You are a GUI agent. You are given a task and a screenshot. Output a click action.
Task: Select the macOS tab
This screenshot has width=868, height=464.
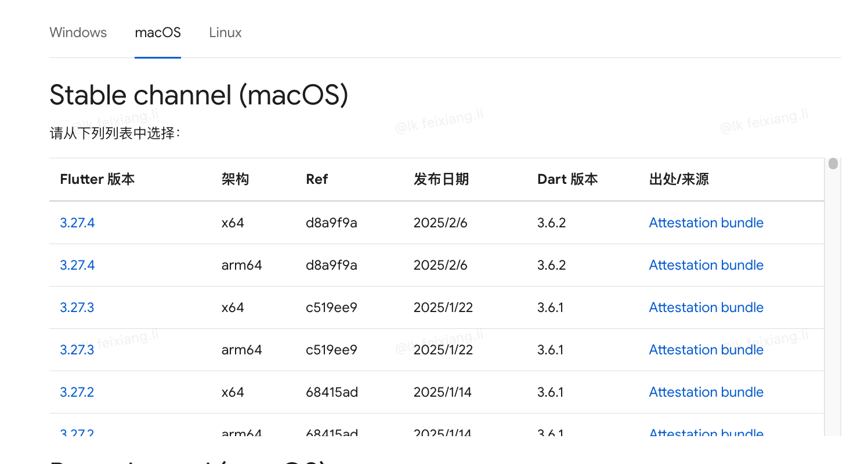(x=158, y=32)
